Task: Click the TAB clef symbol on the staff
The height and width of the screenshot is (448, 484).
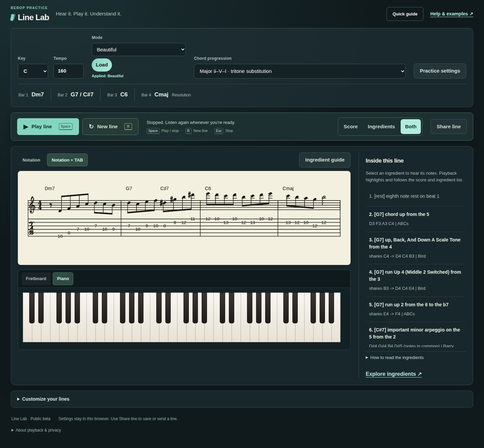Action: (31, 228)
